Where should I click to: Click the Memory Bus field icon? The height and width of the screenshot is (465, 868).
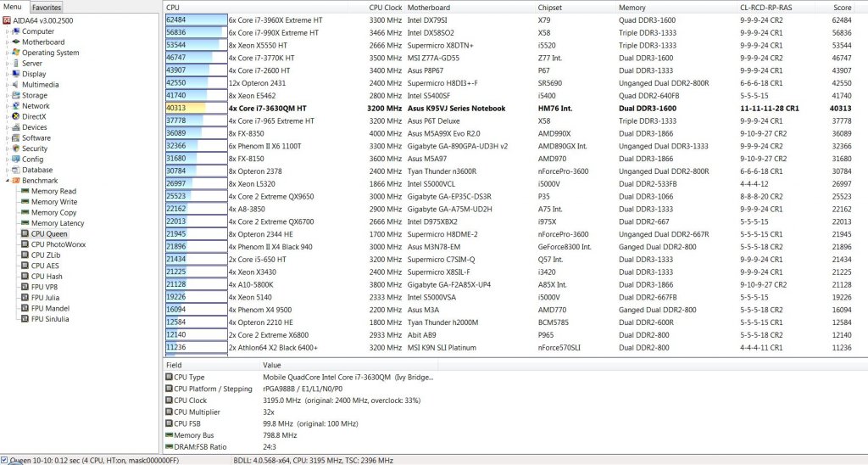point(168,434)
